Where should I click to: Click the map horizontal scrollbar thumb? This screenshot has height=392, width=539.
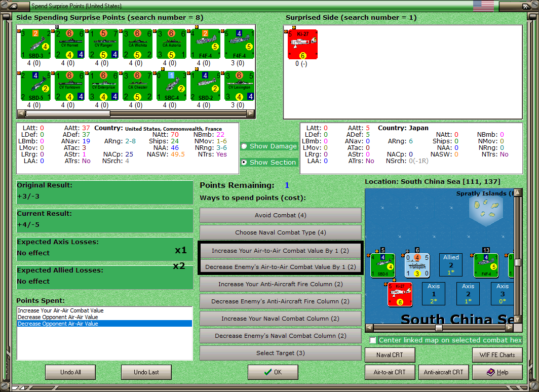439,328
